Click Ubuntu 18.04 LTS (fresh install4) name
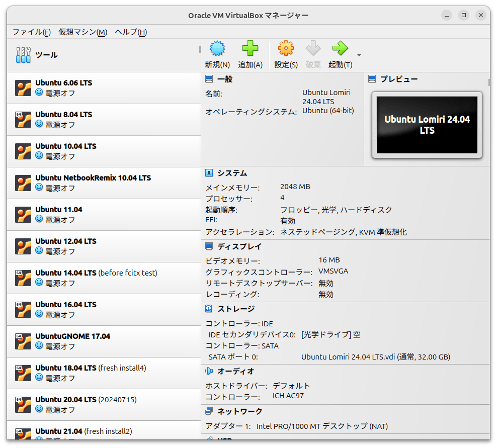This screenshot has width=497, height=448. pos(91,368)
